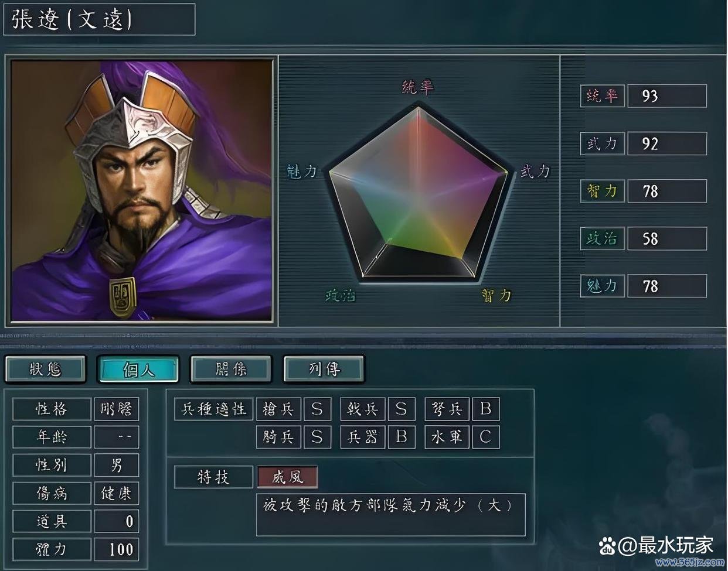This screenshot has width=728, height=571.
Task: Click the 政治 stat label on right
Action: (602, 238)
